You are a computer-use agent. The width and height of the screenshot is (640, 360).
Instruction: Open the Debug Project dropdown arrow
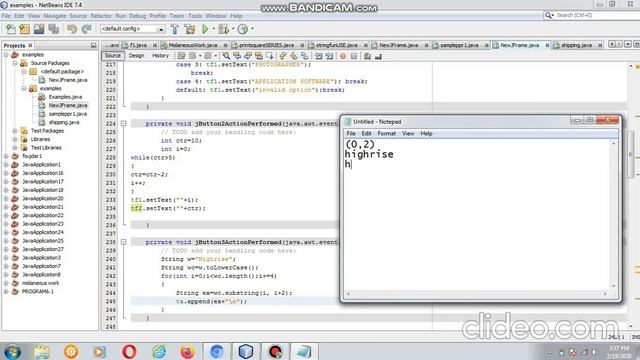click(232, 29)
